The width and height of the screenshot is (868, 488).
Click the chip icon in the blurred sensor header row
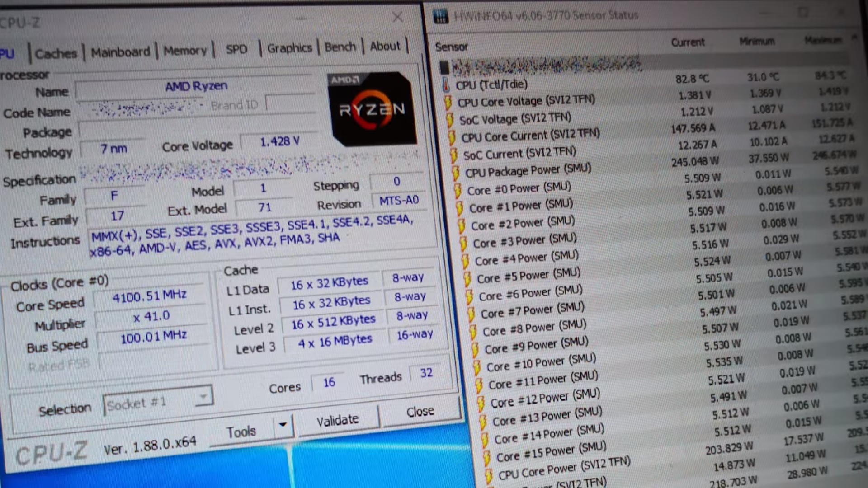coord(444,68)
